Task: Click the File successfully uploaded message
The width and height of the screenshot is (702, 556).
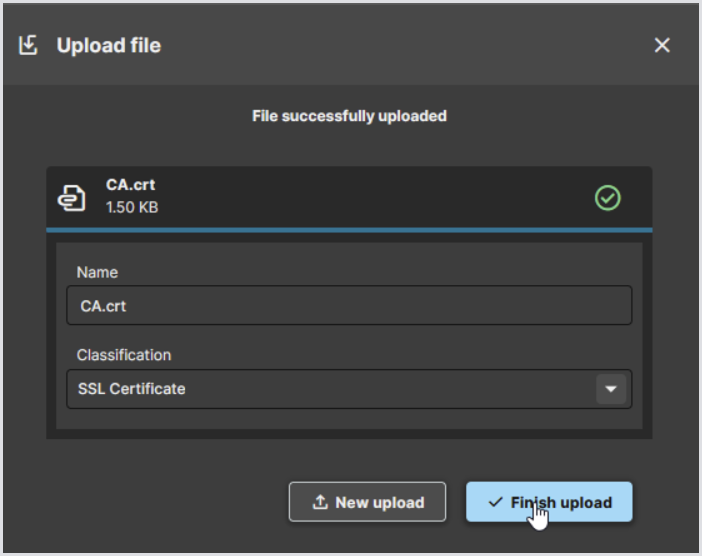Action: (349, 116)
